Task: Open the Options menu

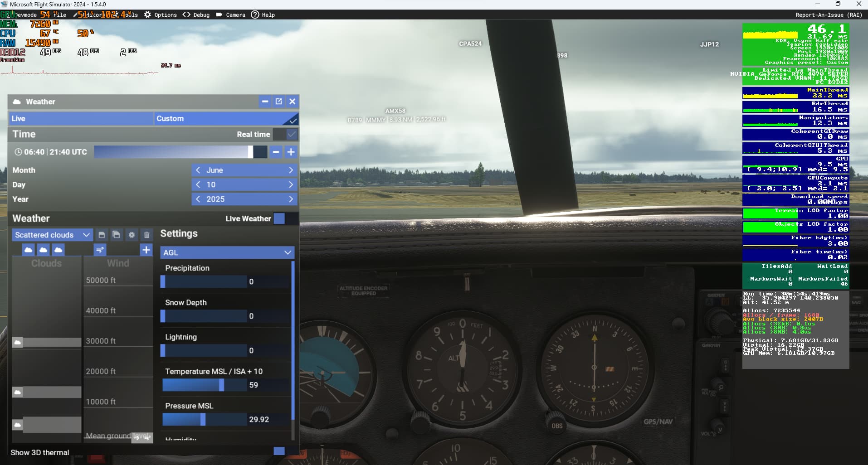Action: pos(161,15)
